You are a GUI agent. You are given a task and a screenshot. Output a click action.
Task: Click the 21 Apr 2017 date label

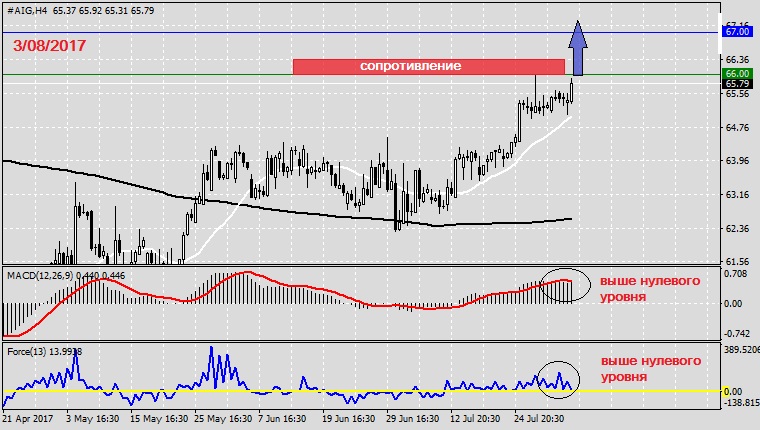click(x=28, y=418)
